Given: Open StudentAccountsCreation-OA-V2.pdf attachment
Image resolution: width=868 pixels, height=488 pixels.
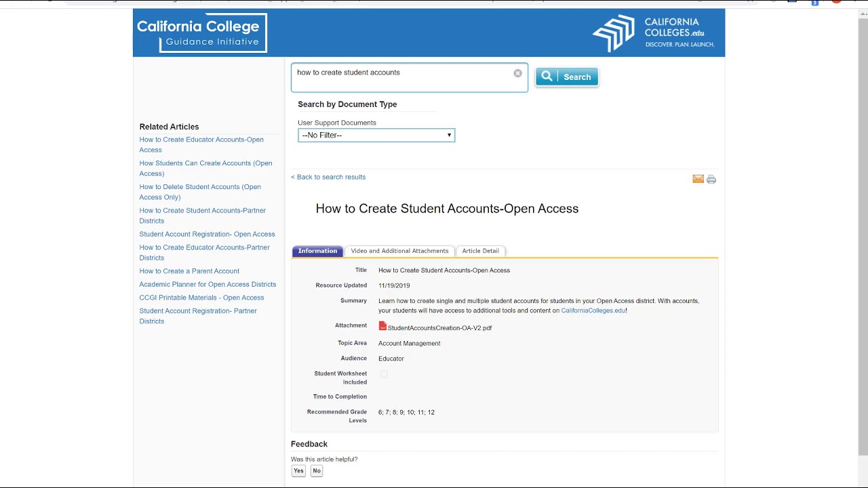Looking at the screenshot, I should (439, 328).
